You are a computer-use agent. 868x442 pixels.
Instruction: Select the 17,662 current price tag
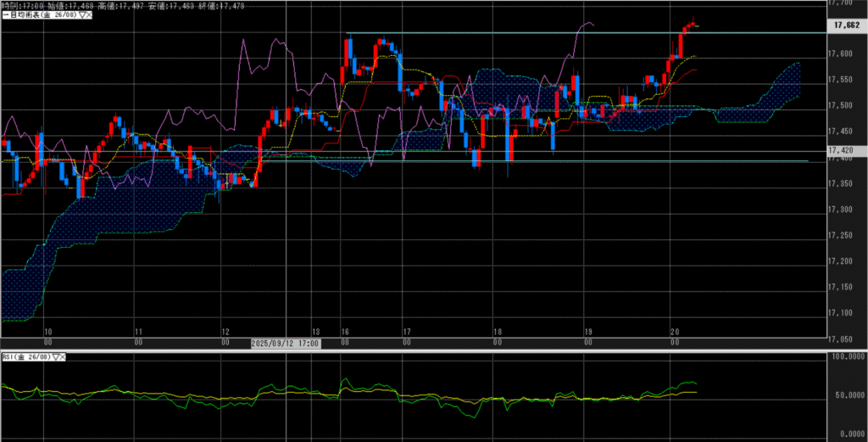[847, 25]
